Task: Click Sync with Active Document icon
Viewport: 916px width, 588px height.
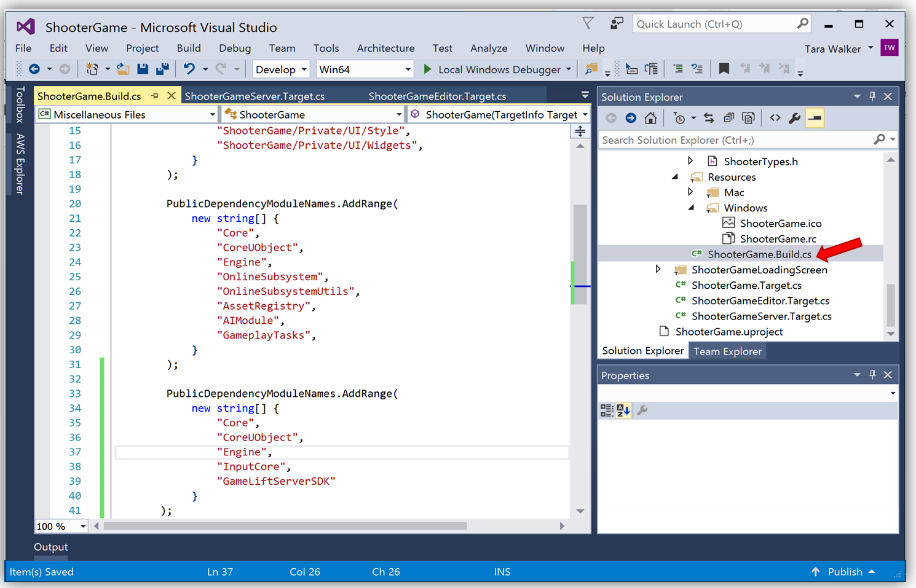Action: [x=709, y=118]
